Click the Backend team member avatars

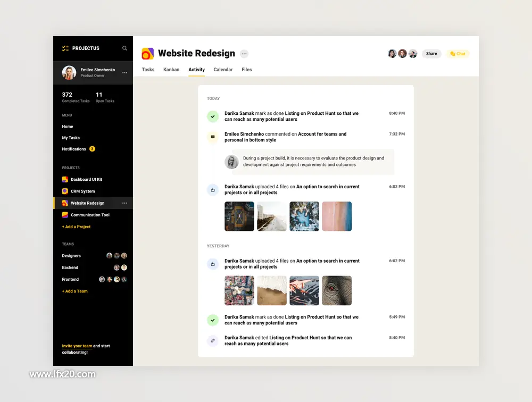120,267
